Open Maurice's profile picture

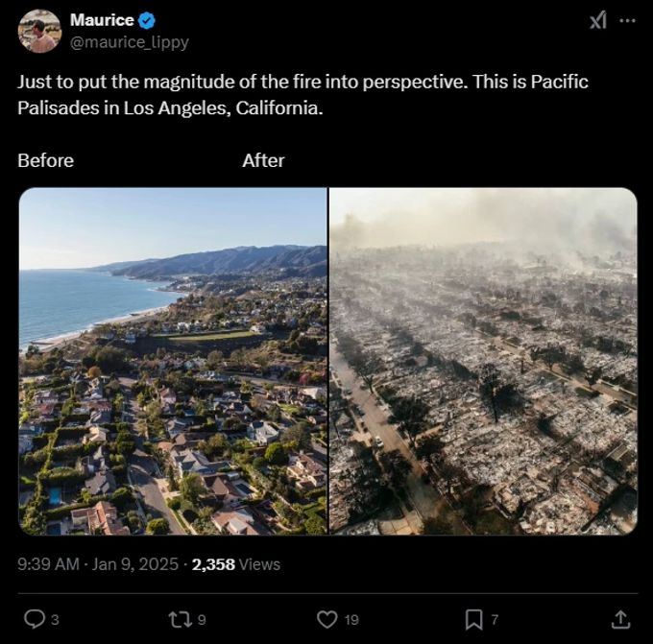(39, 32)
